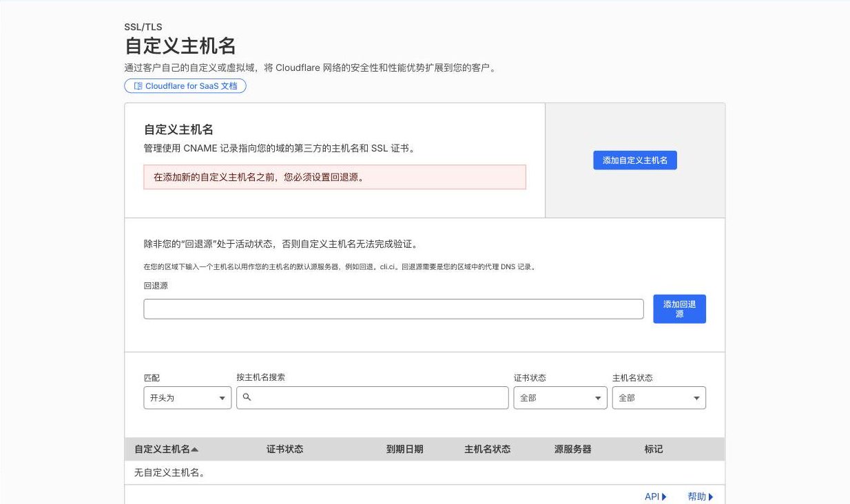Click the magnifier icon in hostname search
The height and width of the screenshot is (504, 850).
tap(247, 397)
